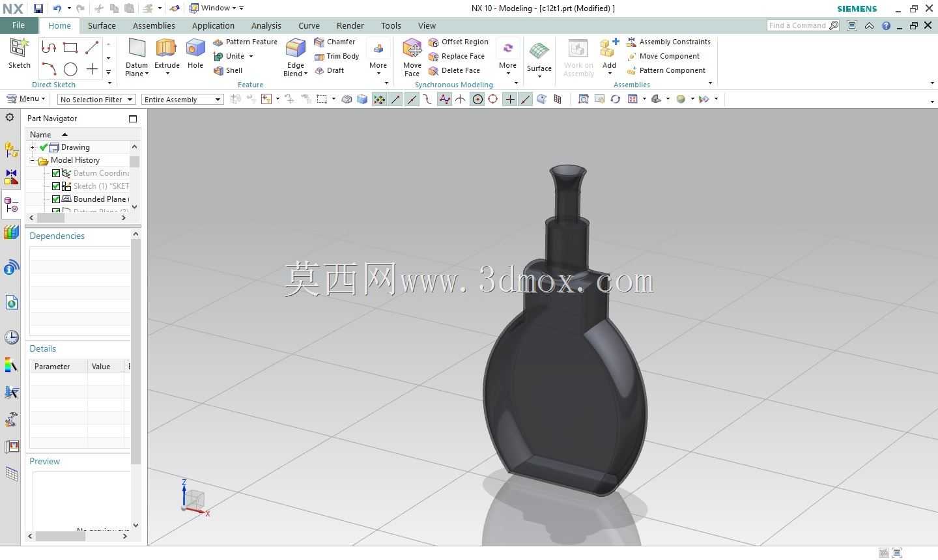Apply the Shell command
Viewport: 938px width, 560px height.
coord(228,70)
